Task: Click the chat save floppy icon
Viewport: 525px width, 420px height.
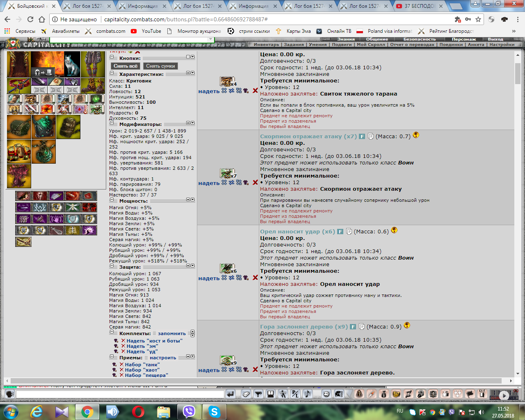Action: click(270, 394)
